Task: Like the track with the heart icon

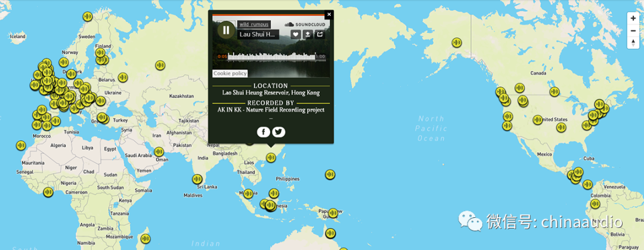Action: [295, 34]
